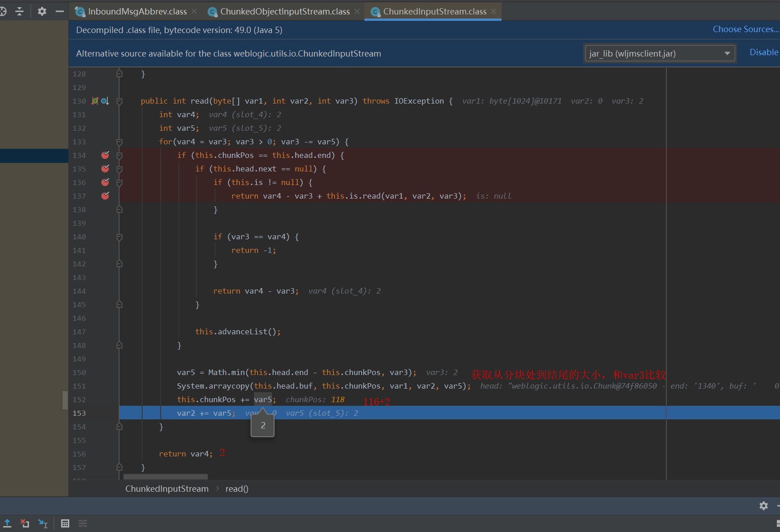The image size is (780, 532).
Task: Hide the project panel with minus icon
Action: [60, 11]
